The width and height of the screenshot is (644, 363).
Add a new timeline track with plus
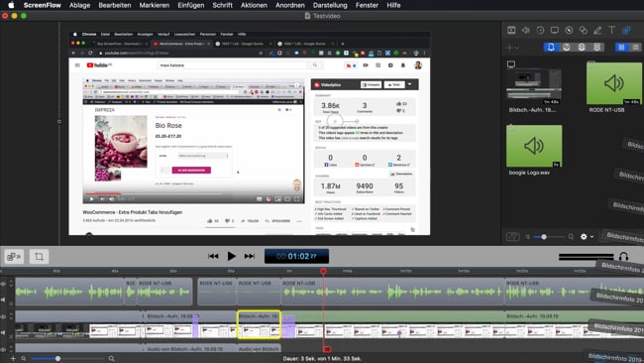13,358
